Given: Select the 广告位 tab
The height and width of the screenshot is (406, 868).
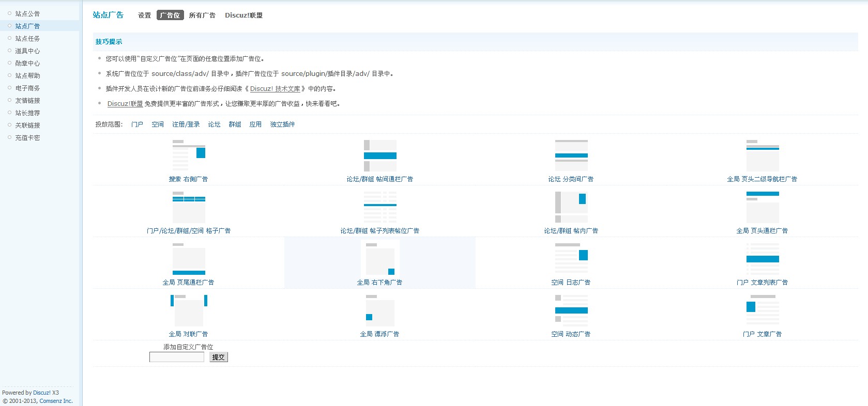Looking at the screenshot, I should pos(170,15).
